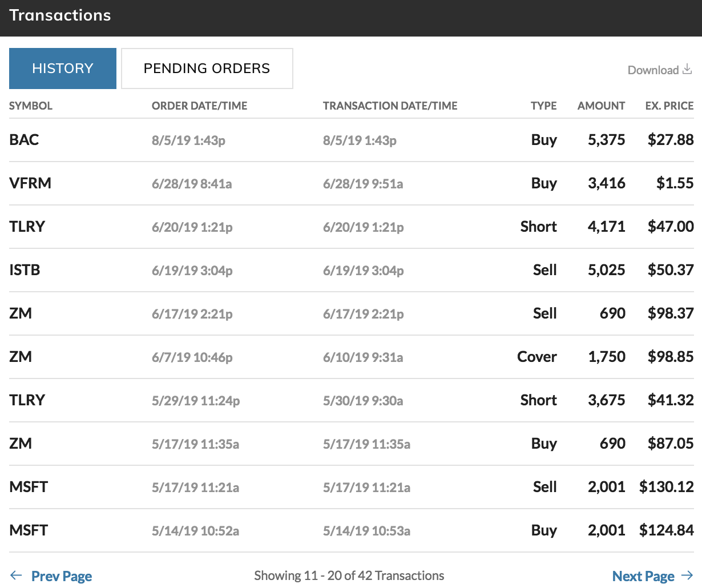Open the VFRM symbol entry
The image size is (702, 588).
coord(30,183)
